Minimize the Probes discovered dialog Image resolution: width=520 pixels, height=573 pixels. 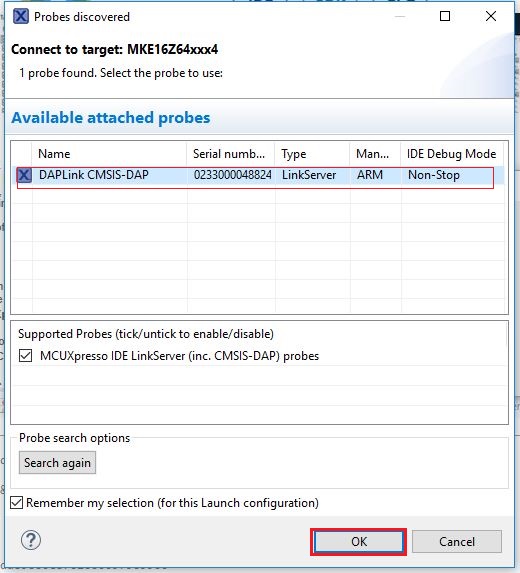(400, 16)
